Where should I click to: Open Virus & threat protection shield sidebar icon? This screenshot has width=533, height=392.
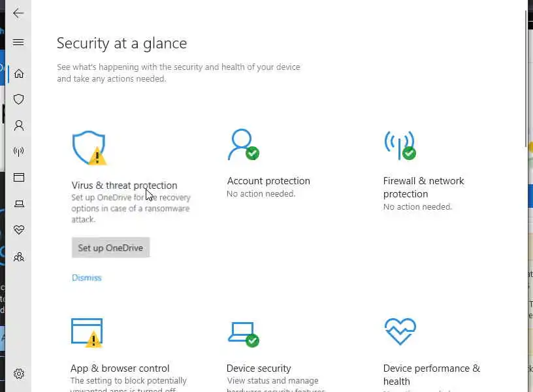(19, 99)
